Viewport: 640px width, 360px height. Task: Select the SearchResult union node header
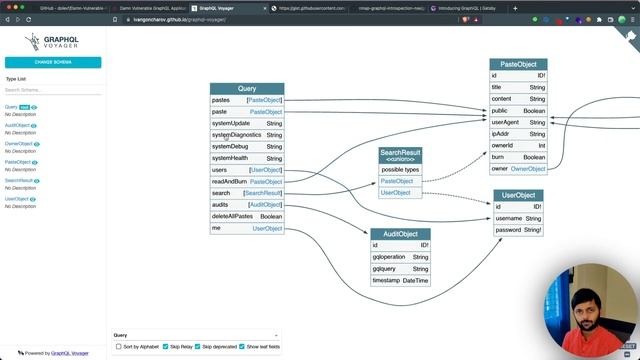pyautogui.click(x=400, y=156)
